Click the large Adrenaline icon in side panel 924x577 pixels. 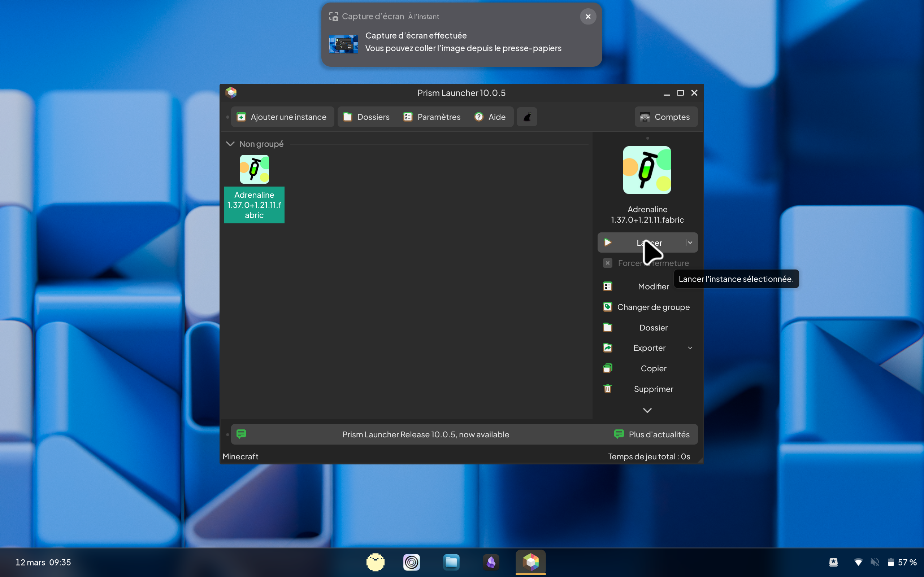(647, 170)
